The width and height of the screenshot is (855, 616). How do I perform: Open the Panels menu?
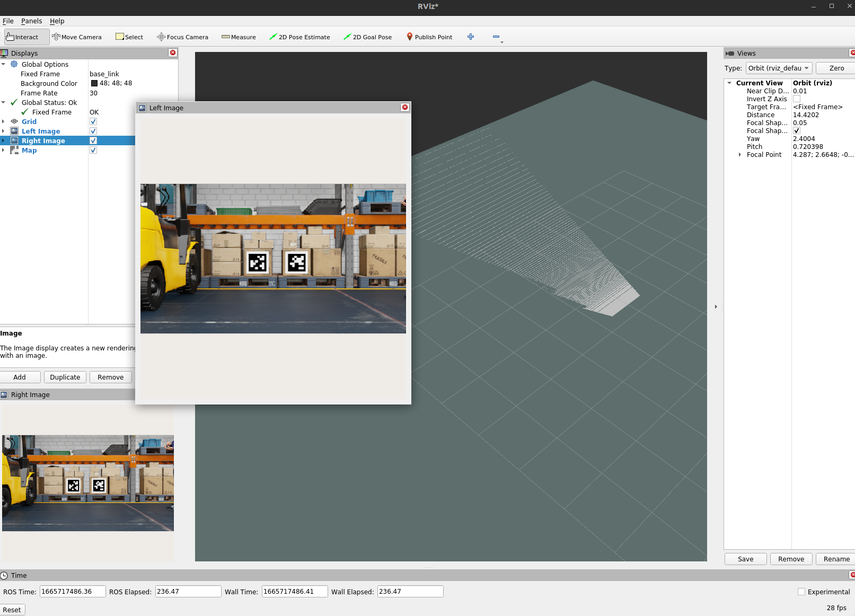tap(31, 21)
